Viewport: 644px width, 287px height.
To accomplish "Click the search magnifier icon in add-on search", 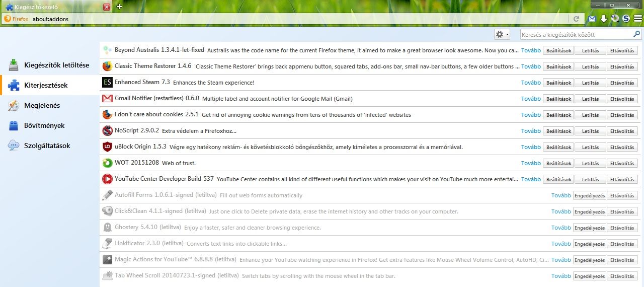I will click(636, 35).
